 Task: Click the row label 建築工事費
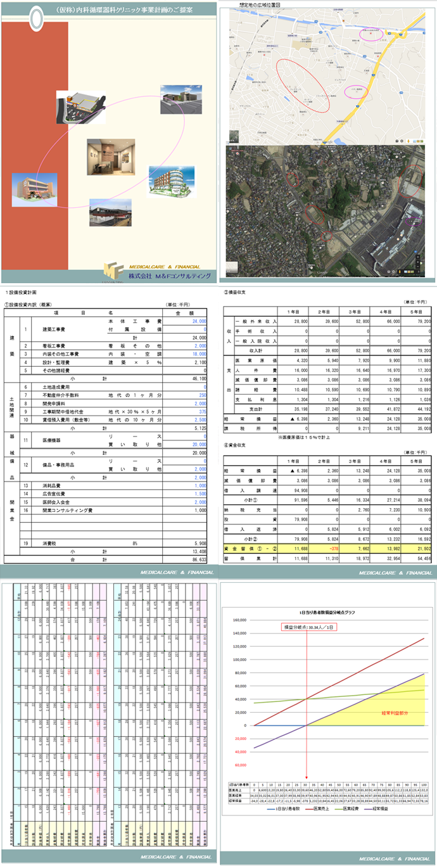pyautogui.click(x=54, y=329)
